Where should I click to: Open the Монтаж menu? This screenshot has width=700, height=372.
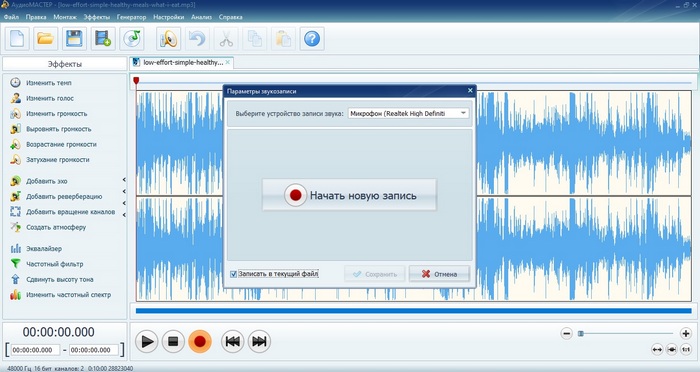pyautogui.click(x=65, y=17)
